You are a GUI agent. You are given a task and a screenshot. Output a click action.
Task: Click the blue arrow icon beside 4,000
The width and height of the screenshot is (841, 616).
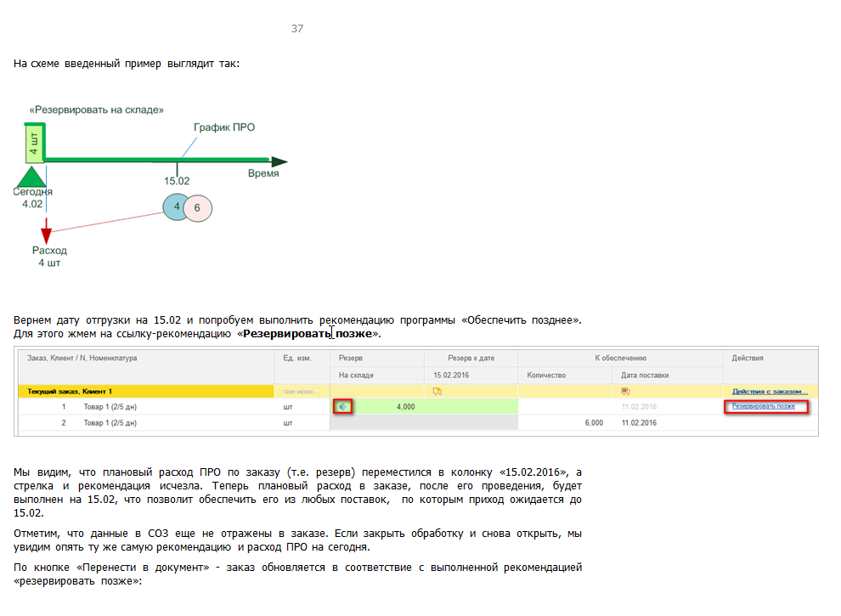coord(342,407)
